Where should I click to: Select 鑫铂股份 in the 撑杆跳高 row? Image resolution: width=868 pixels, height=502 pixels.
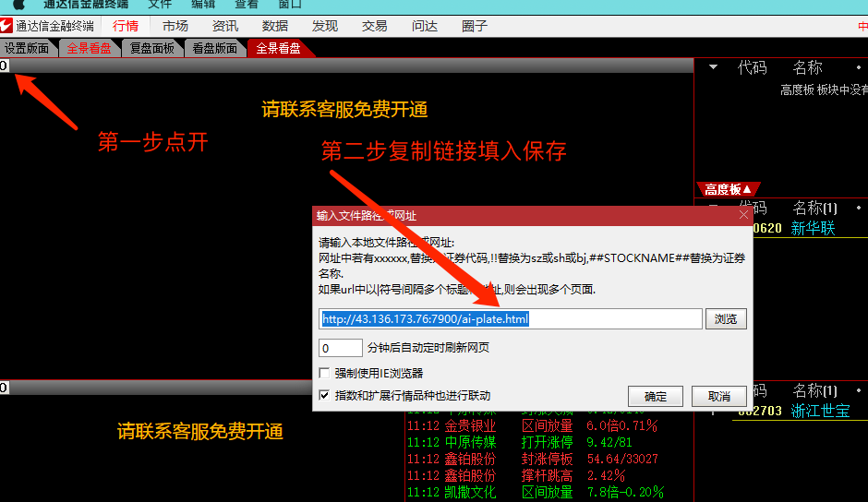470,476
